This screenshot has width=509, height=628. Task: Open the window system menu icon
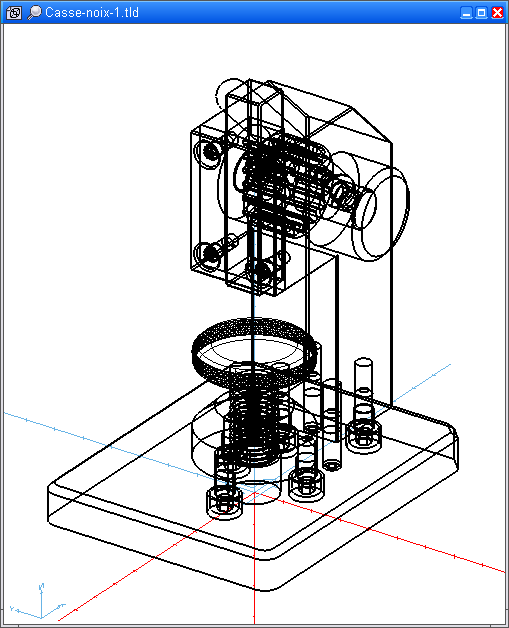(x=14, y=13)
